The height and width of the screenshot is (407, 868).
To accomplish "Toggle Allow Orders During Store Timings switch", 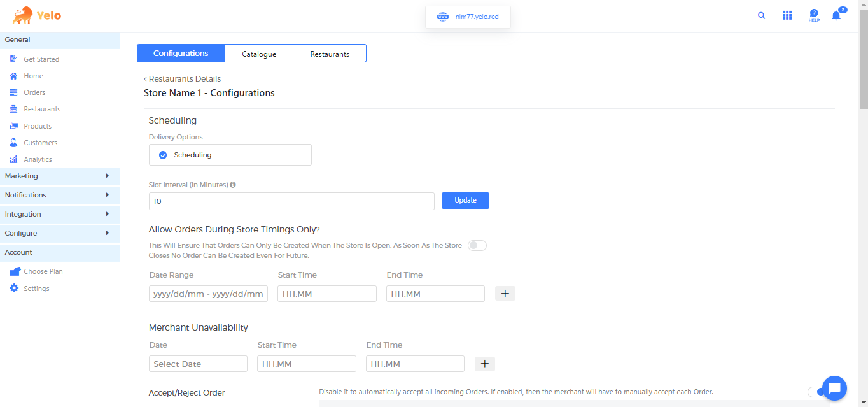I will coord(477,245).
